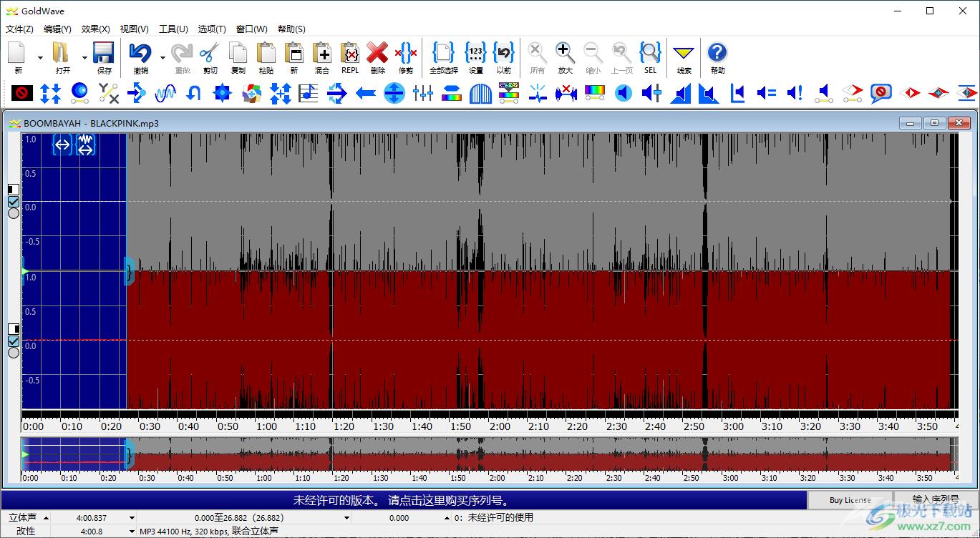Viewport: 980px width, 538px height.
Task: Select the right channel circle radio button
Action: click(14, 352)
